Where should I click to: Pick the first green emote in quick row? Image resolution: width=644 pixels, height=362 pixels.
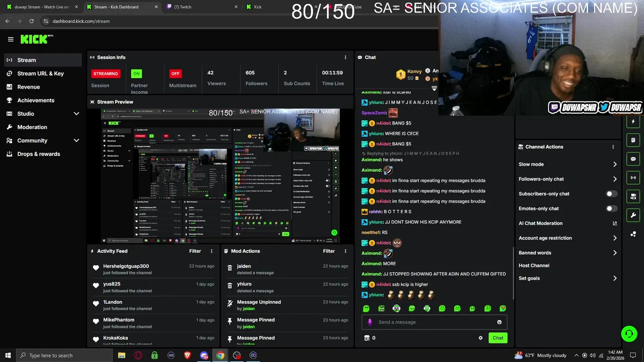click(366, 308)
